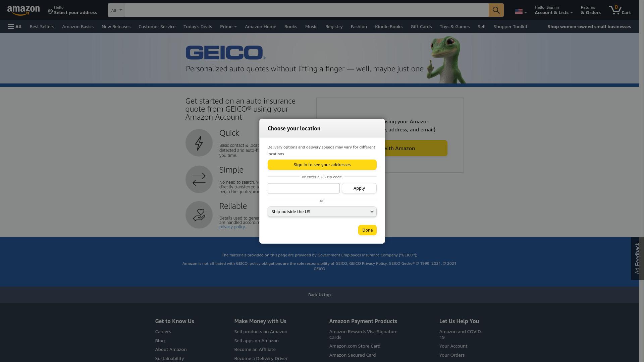644x362 pixels.
Task: Open Shopper Toolkit in navigation bar
Action: click(511, 26)
